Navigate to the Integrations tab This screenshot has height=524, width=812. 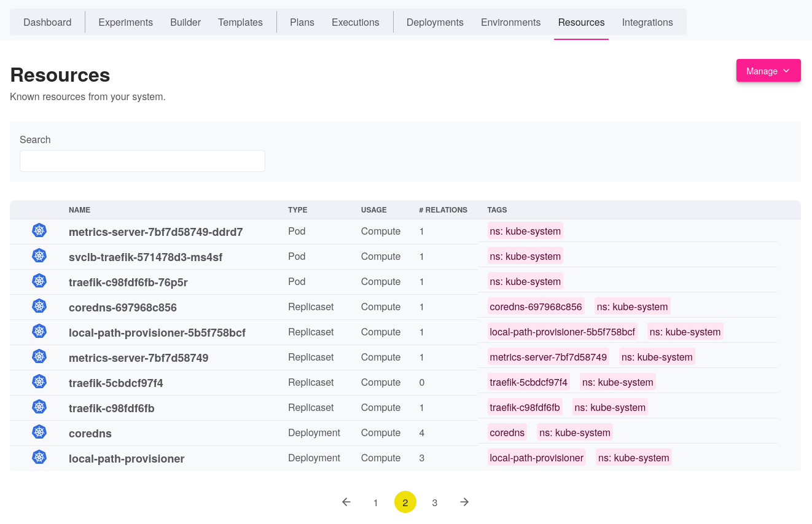click(x=647, y=22)
